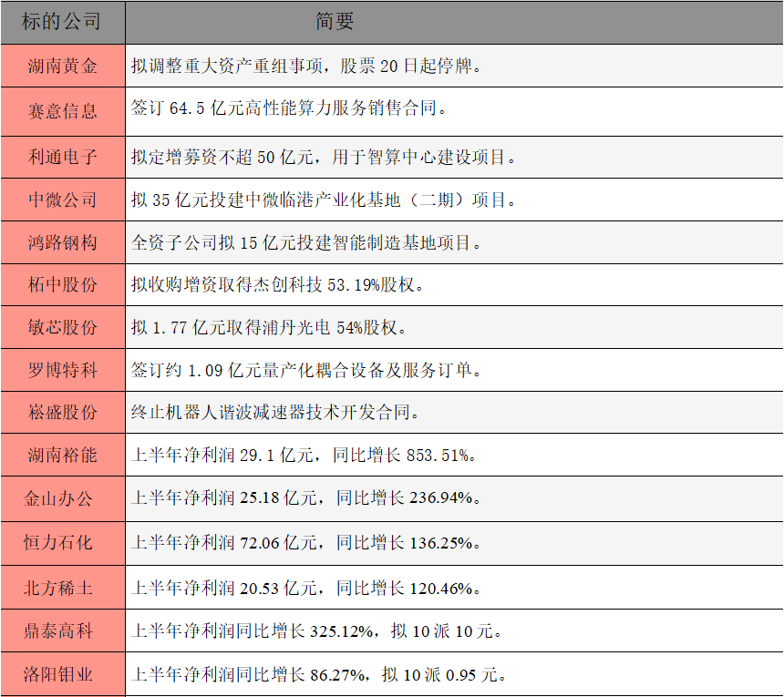
Task: Click summary with 净利润25.18亿元 增长236.94%
Action: (454, 499)
